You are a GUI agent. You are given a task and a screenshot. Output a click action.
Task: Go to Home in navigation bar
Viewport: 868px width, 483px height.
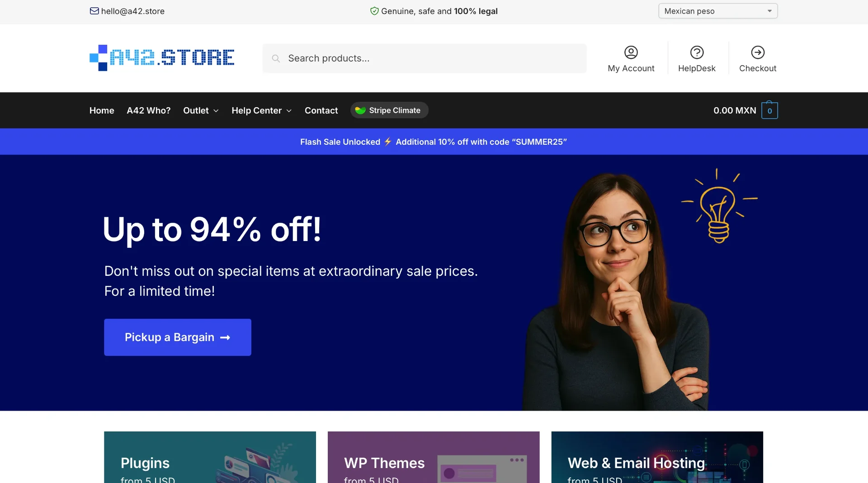pos(102,110)
